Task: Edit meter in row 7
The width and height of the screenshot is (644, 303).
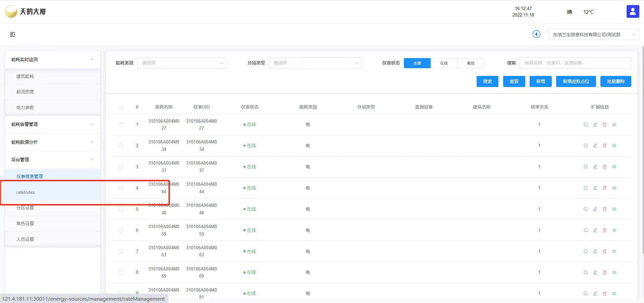Action: coord(595,252)
